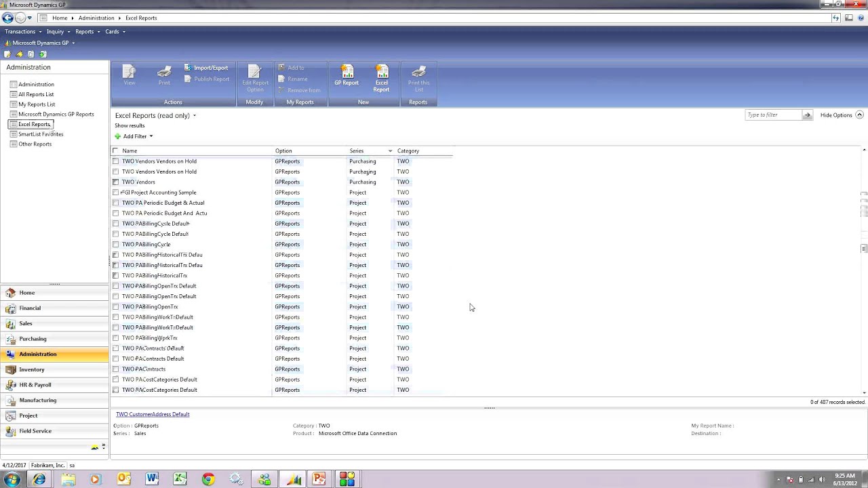The height and width of the screenshot is (488, 868).
Task: Toggle the select-all checkbox in the header row
Action: pos(115,150)
